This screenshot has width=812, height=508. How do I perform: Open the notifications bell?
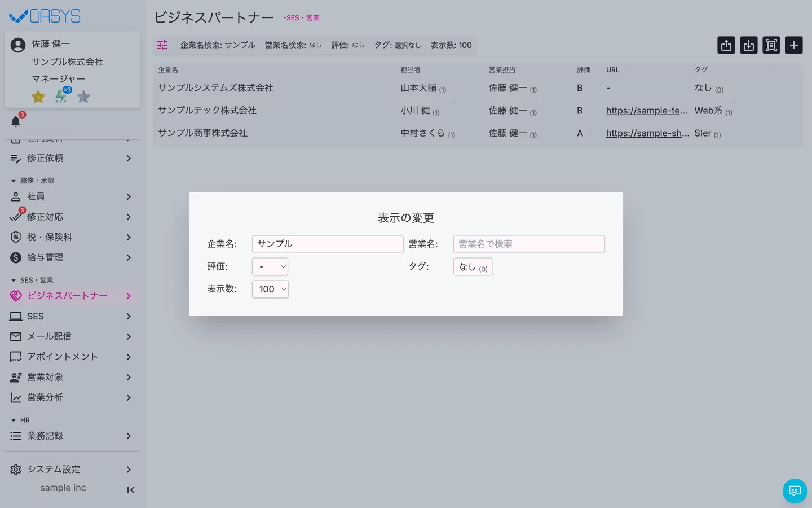tap(16, 121)
